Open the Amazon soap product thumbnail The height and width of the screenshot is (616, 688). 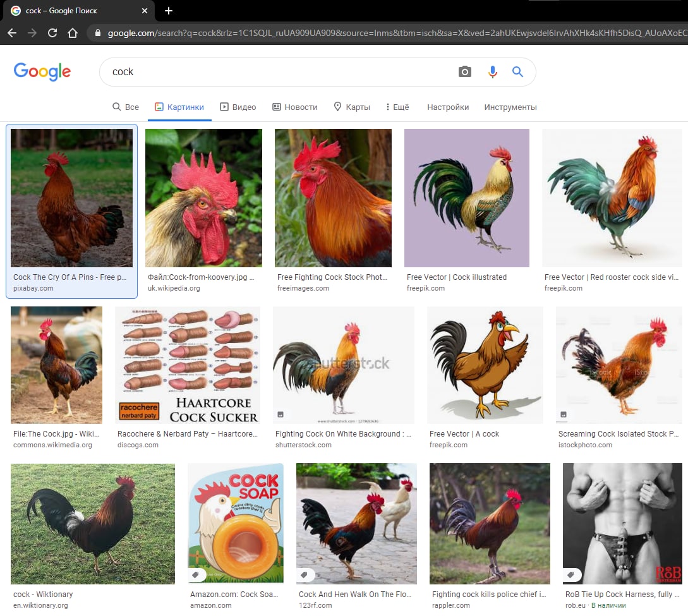236,524
